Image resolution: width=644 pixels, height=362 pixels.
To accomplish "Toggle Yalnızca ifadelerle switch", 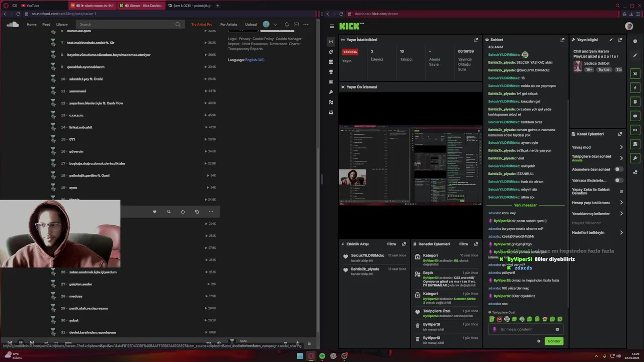I will pyautogui.click(x=619, y=180).
